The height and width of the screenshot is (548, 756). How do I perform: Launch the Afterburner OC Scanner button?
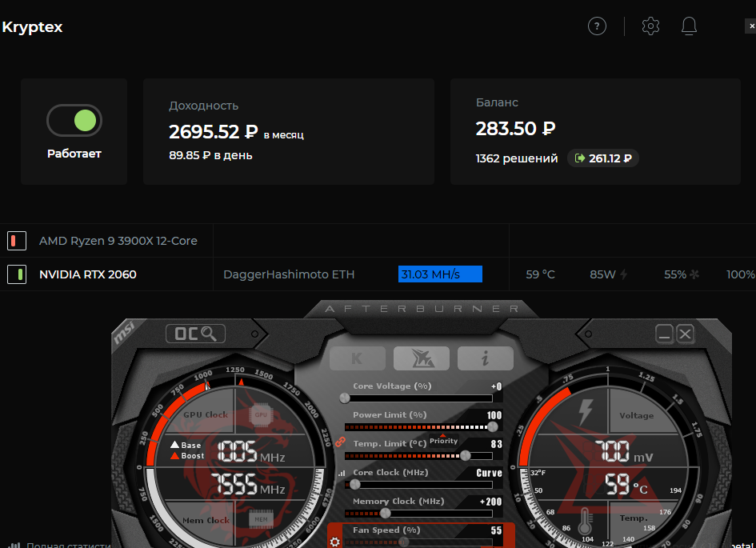tap(195, 334)
